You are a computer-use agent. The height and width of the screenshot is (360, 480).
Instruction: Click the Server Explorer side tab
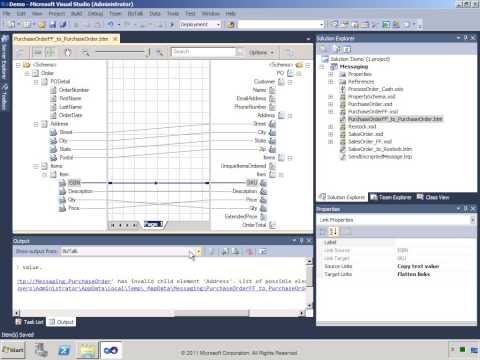pyautogui.click(x=4, y=57)
